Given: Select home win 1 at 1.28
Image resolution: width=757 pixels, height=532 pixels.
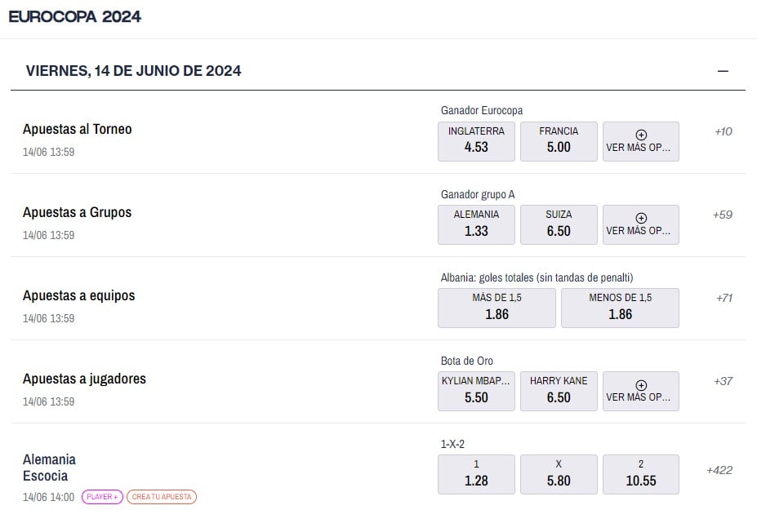Looking at the screenshot, I should (x=476, y=474).
